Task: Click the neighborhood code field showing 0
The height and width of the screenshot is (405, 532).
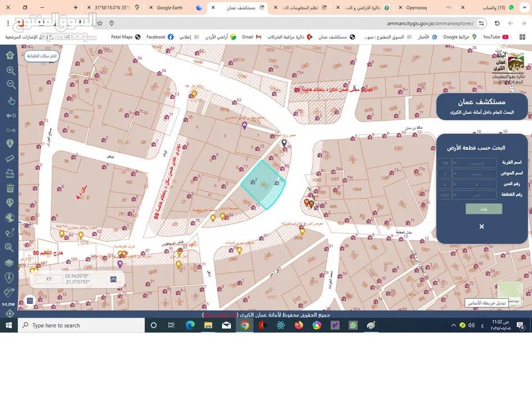Action: click(445, 184)
